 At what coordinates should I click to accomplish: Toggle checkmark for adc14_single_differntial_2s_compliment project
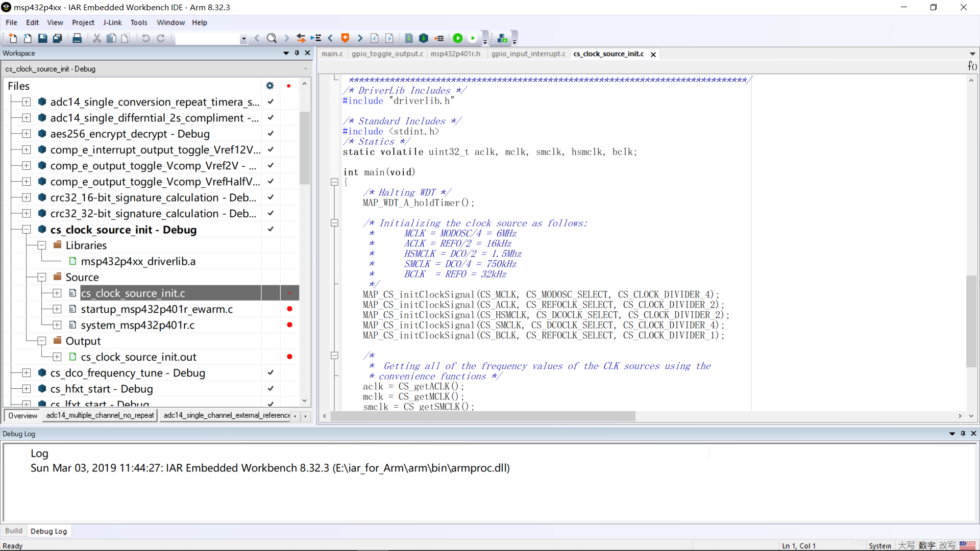click(271, 117)
